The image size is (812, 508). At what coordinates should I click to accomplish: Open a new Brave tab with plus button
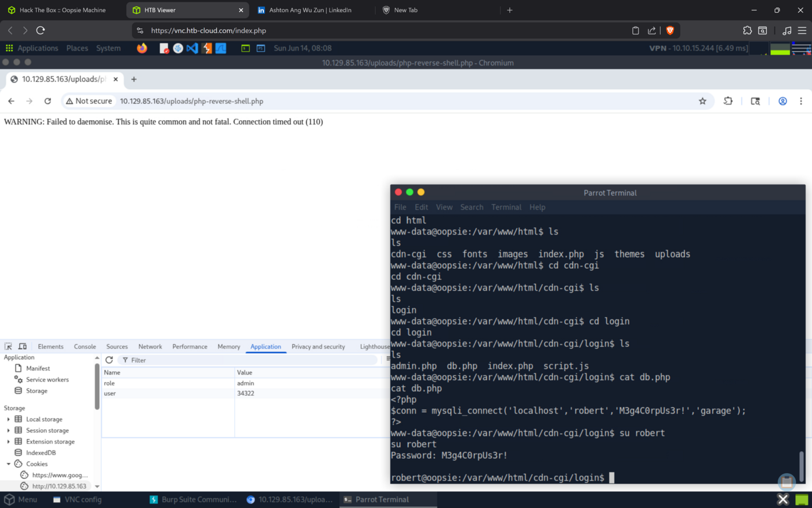pyautogui.click(x=510, y=10)
